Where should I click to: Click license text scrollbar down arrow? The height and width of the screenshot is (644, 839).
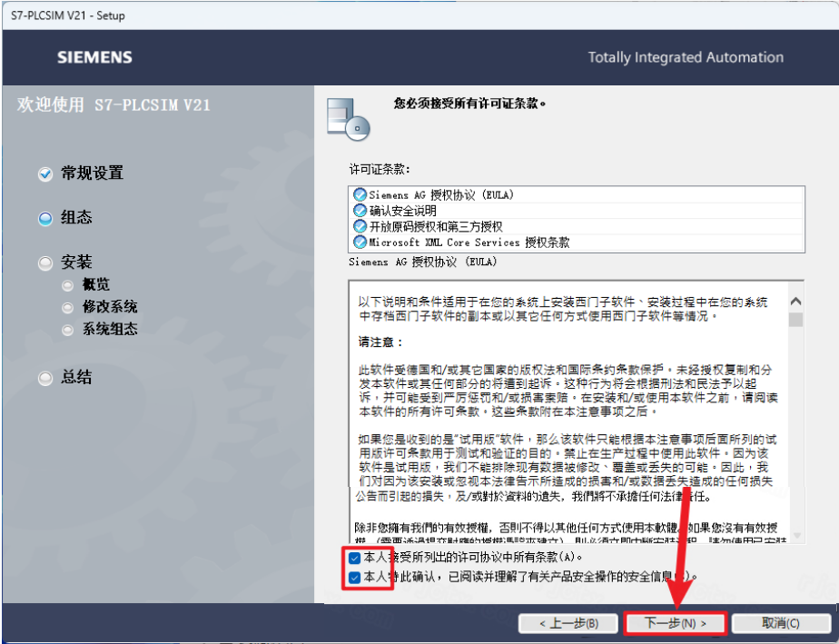tap(796, 535)
